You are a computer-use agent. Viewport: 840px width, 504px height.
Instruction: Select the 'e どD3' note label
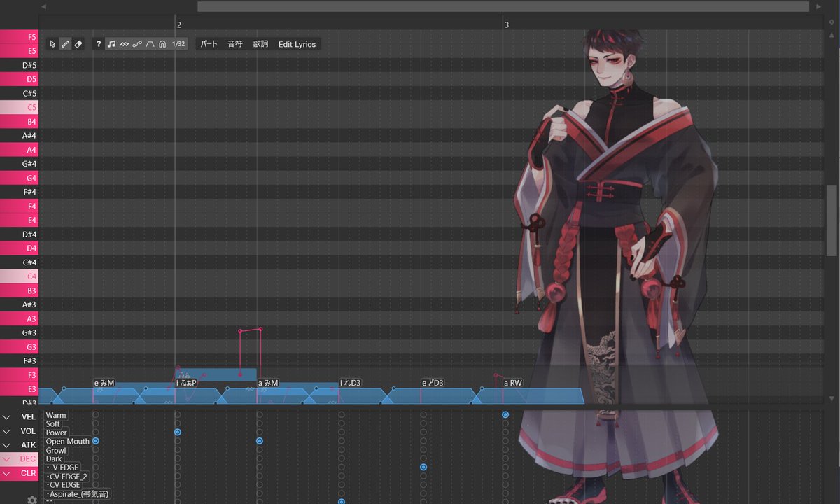(433, 383)
